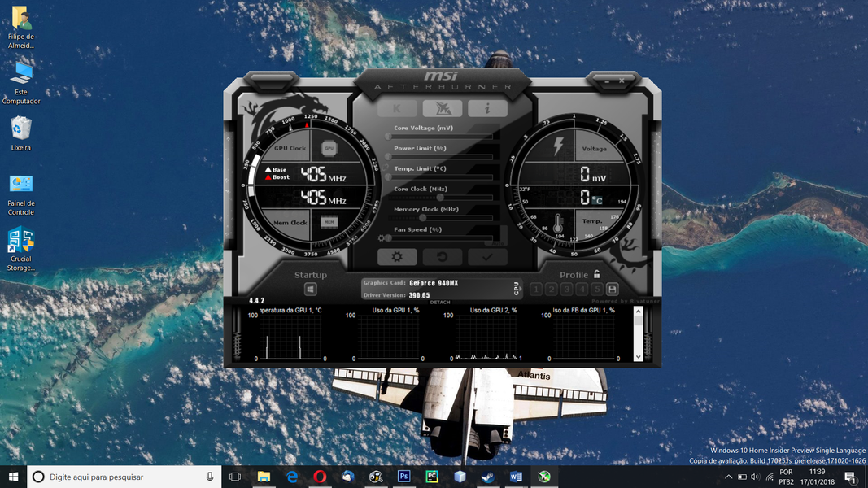
Task: Click the lightning bolt voltage icon
Action: pos(558,146)
